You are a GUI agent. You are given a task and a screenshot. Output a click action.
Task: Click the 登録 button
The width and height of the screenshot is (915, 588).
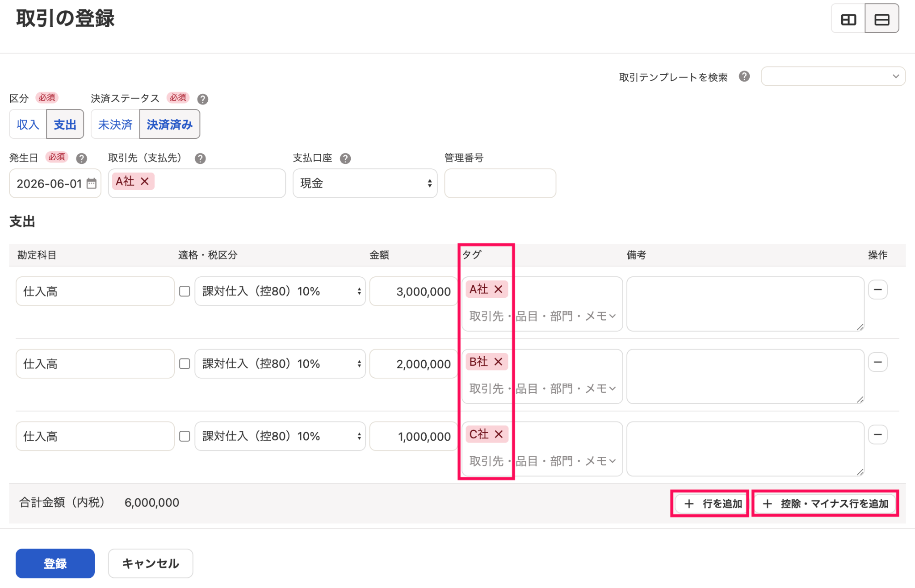click(55, 563)
